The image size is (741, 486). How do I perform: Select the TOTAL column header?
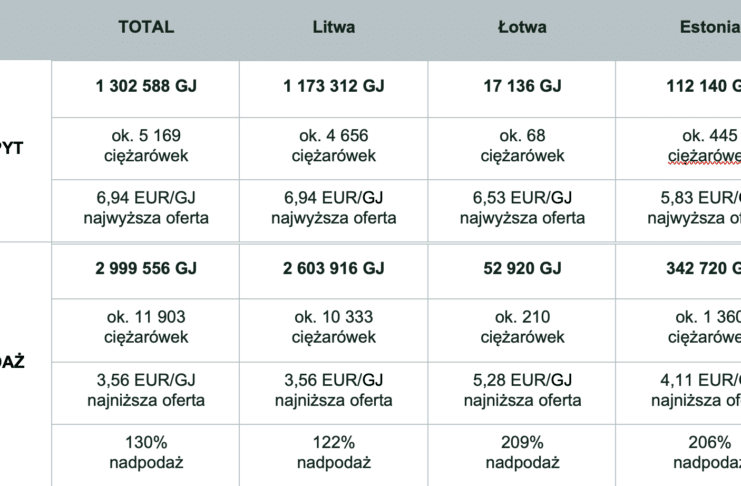pyautogui.click(x=146, y=29)
